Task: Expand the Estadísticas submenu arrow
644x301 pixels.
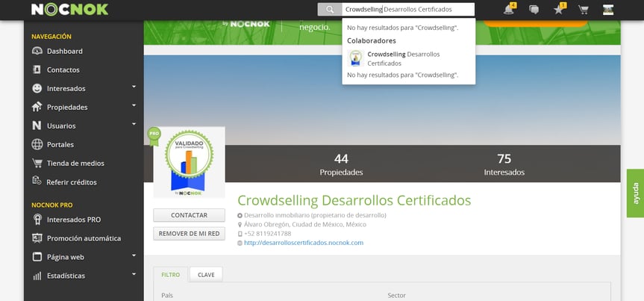Action: [134, 274]
